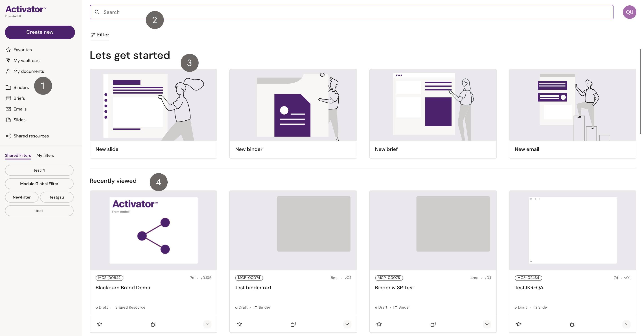This screenshot has width=644, height=336.
Task: Star the test binder rar1 card
Action: tap(239, 324)
